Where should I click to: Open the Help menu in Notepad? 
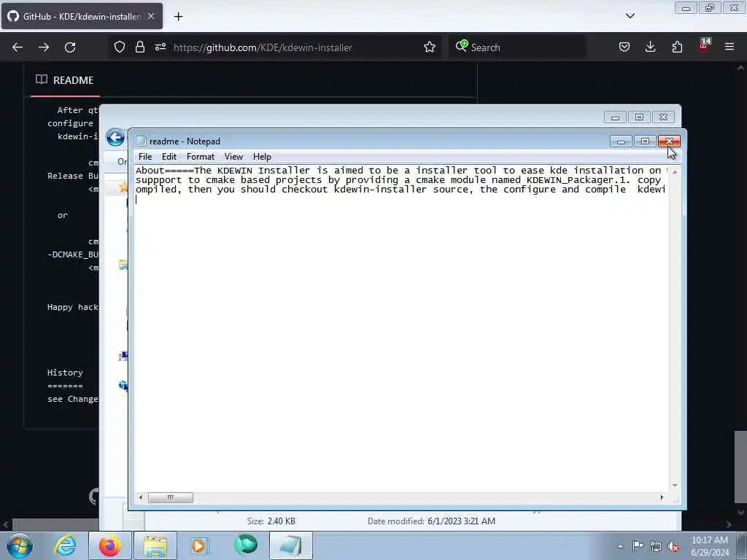click(x=262, y=157)
